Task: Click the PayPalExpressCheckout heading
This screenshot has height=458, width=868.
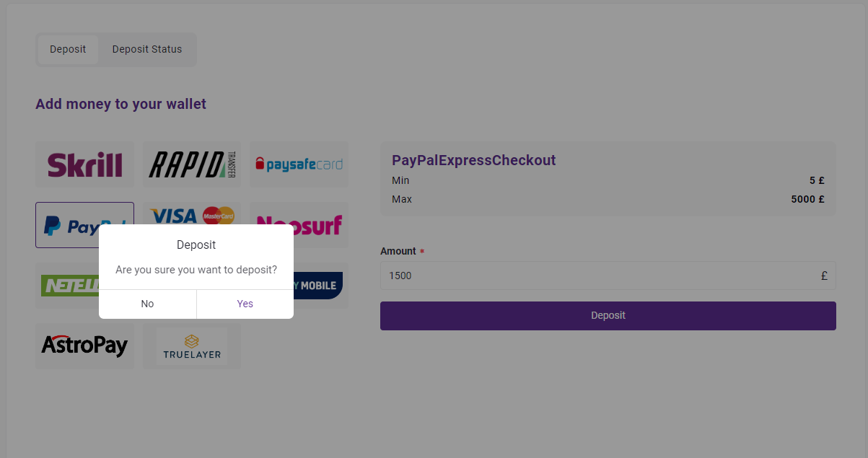Action: point(474,160)
